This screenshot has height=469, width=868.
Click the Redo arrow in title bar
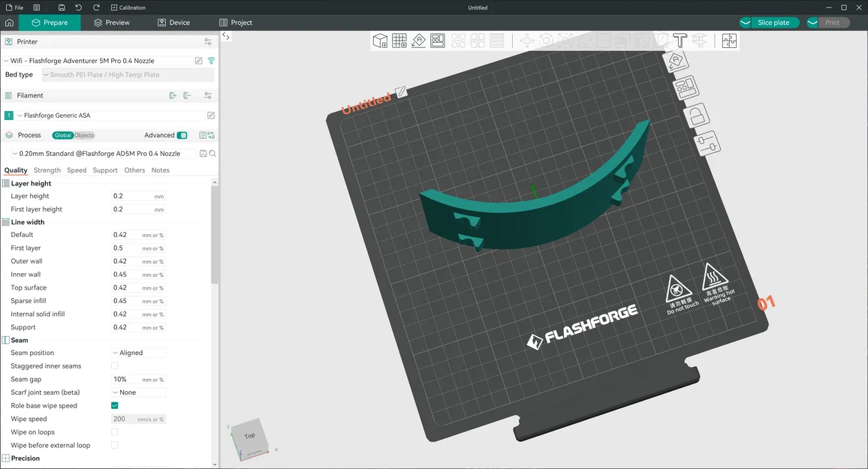(x=96, y=8)
